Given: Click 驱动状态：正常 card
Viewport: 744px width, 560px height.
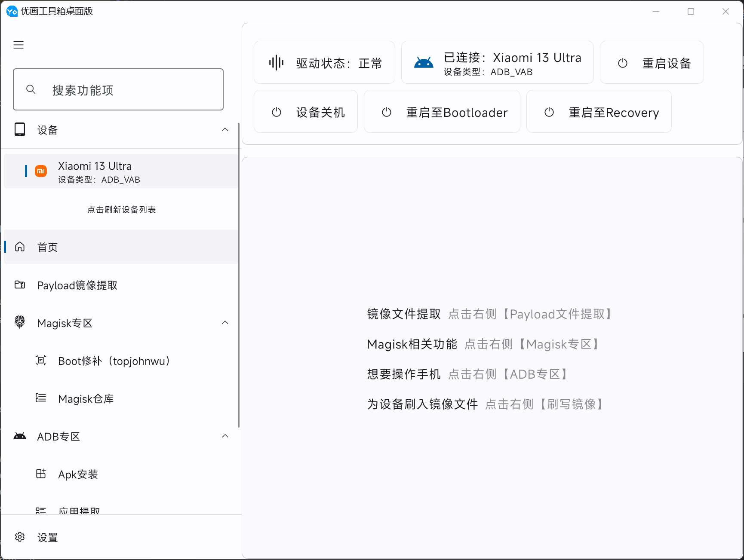Looking at the screenshot, I should [x=324, y=62].
